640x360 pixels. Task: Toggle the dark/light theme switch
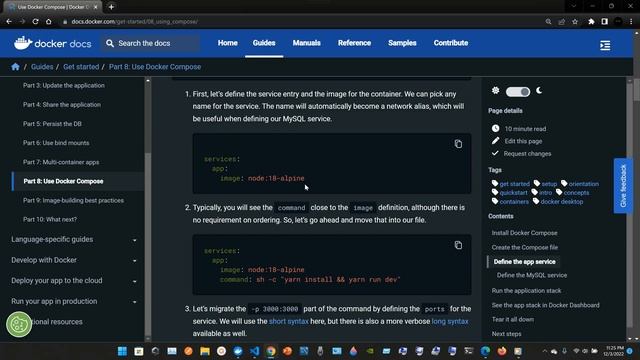(518, 91)
